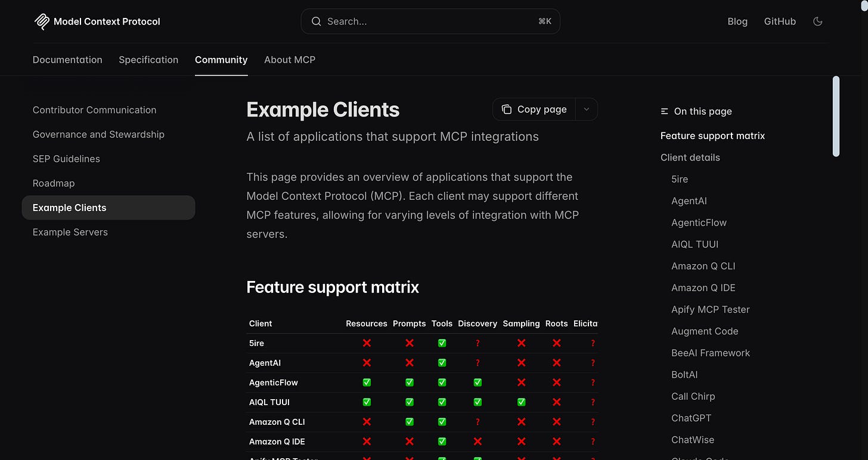
Task: Click the Resources column header
Action: pos(367,323)
